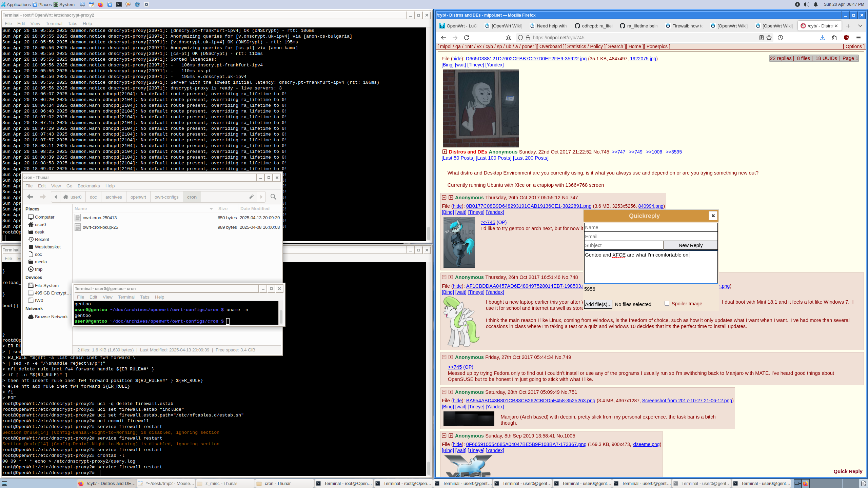Screen dimensions: 868x488
Task: Open Go menu in Thunar
Action: (x=69, y=186)
